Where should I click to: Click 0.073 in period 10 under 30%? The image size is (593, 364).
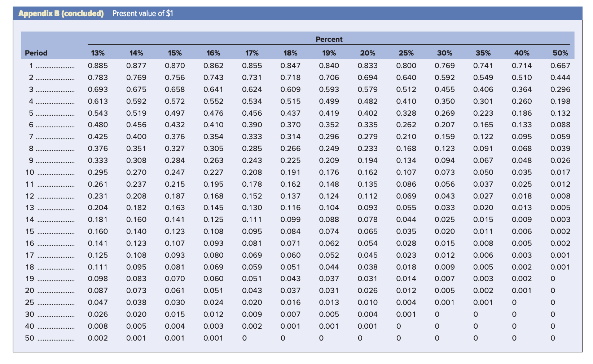[x=445, y=172]
